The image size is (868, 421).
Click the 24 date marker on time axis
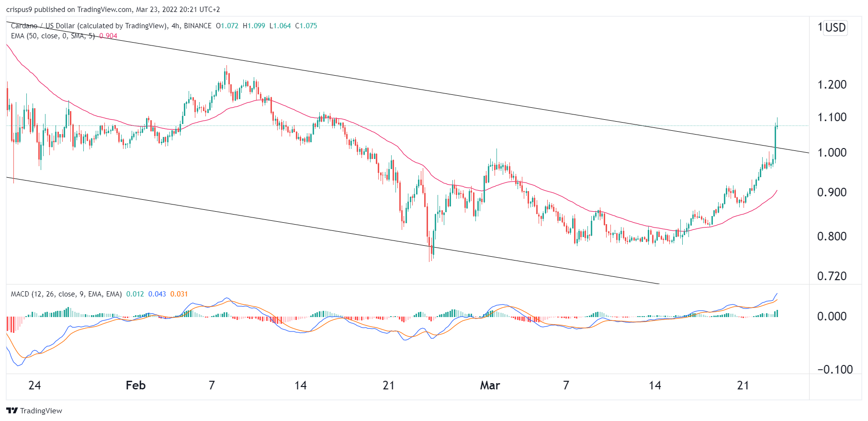pos(34,385)
